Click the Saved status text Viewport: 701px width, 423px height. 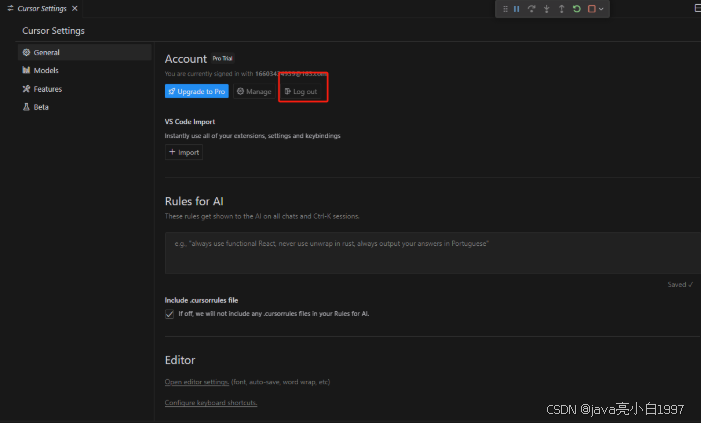[x=680, y=284]
